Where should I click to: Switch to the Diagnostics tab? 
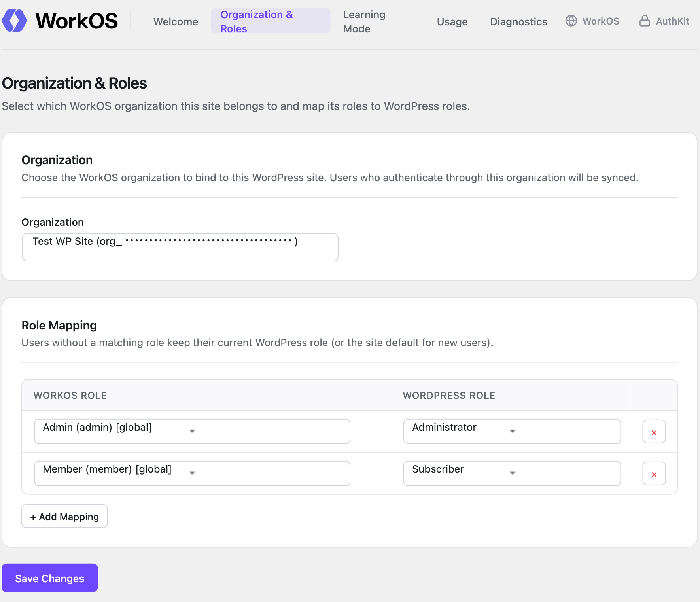point(518,22)
